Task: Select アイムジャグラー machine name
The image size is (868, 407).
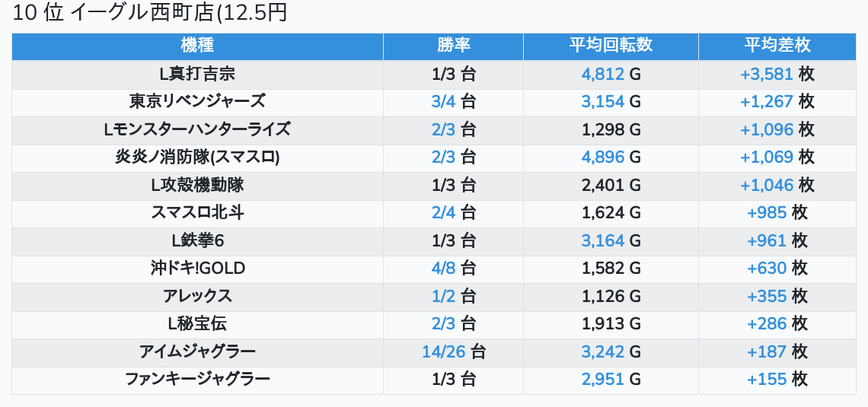Action: 197,351
